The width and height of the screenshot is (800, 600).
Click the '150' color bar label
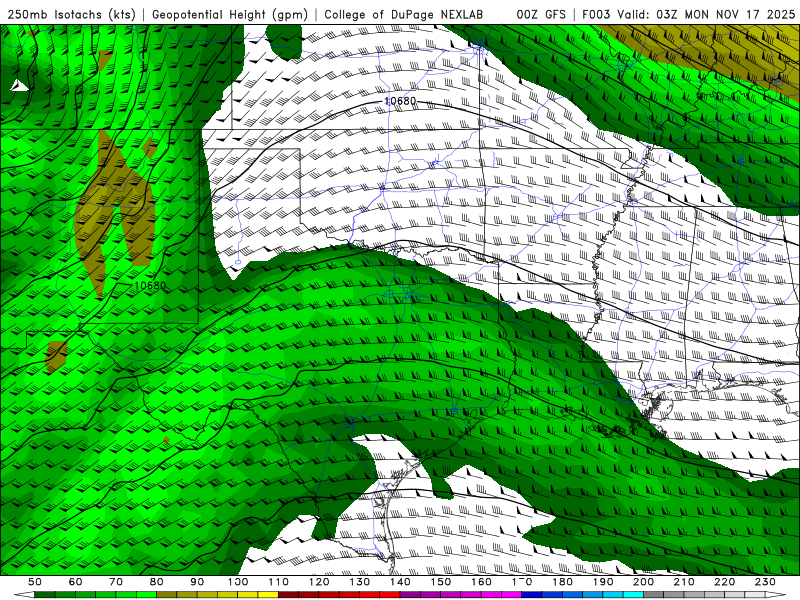(440, 582)
